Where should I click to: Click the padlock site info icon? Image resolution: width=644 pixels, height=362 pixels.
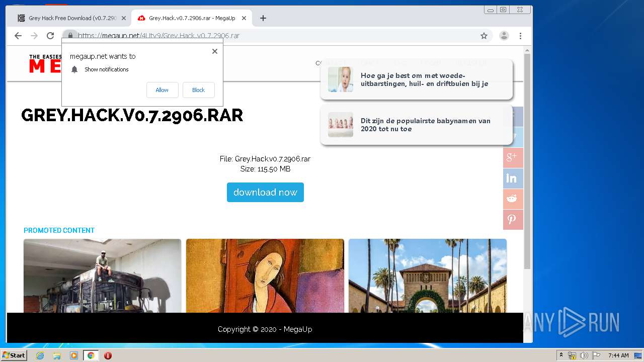(x=70, y=36)
